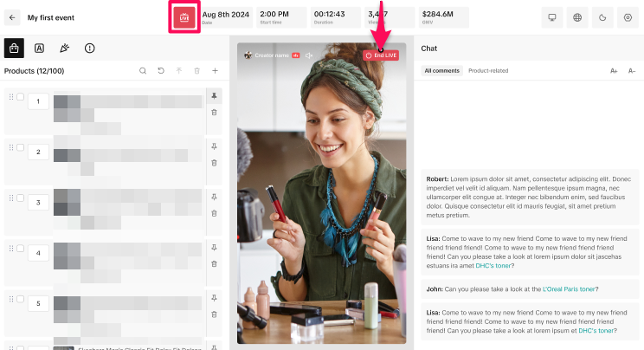This screenshot has width=644, height=350.
Task: Open language settings via globe icon
Action: 577,17
